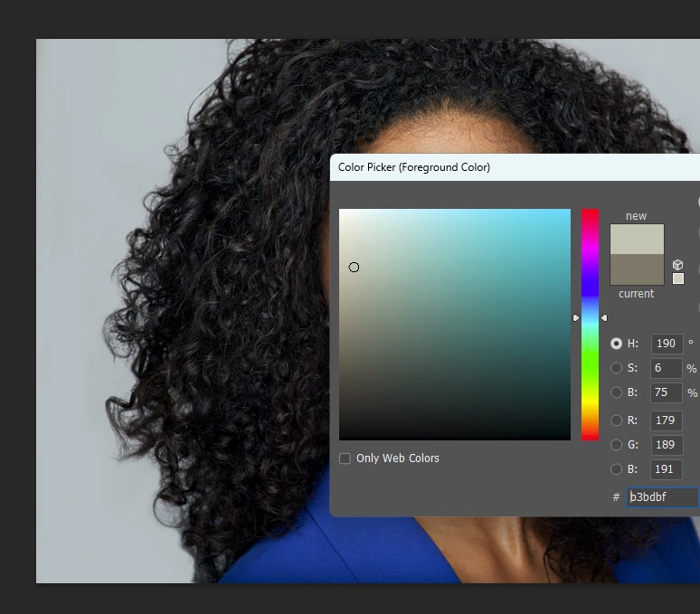Select the brightness B radio button

(x=616, y=392)
